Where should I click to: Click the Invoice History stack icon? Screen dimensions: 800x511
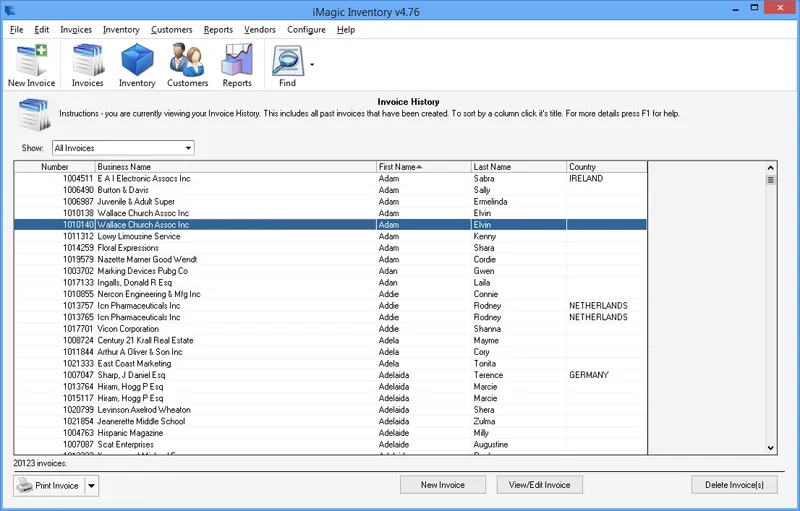pyautogui.click(x=34, y=114)
